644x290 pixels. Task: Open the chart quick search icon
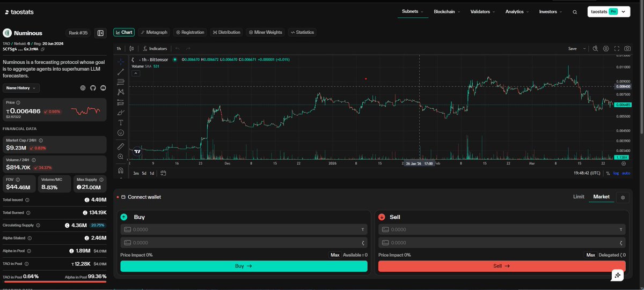(x=594, y=48)
